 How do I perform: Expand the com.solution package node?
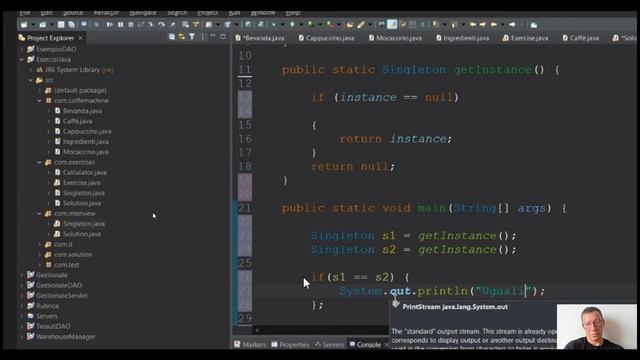point(40,255)
